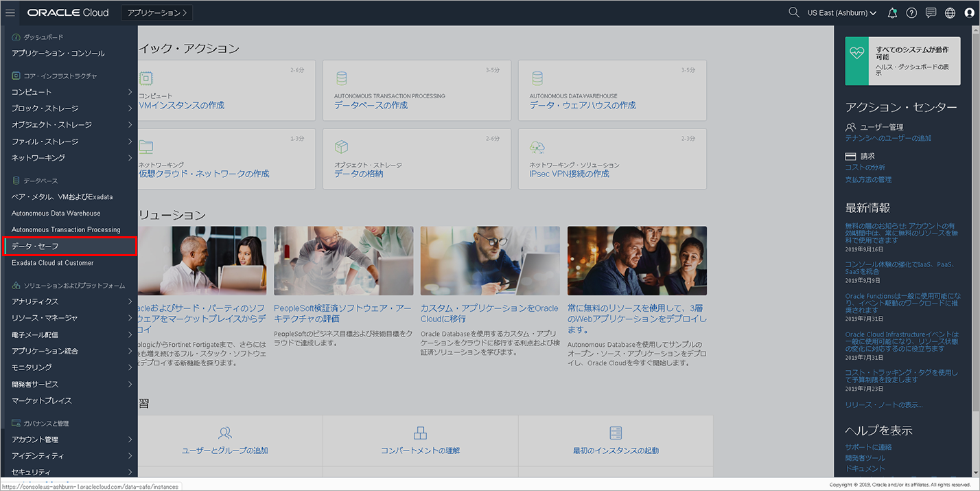Click IPsec VPN接続の作成 link

click(x=570, y=174)
